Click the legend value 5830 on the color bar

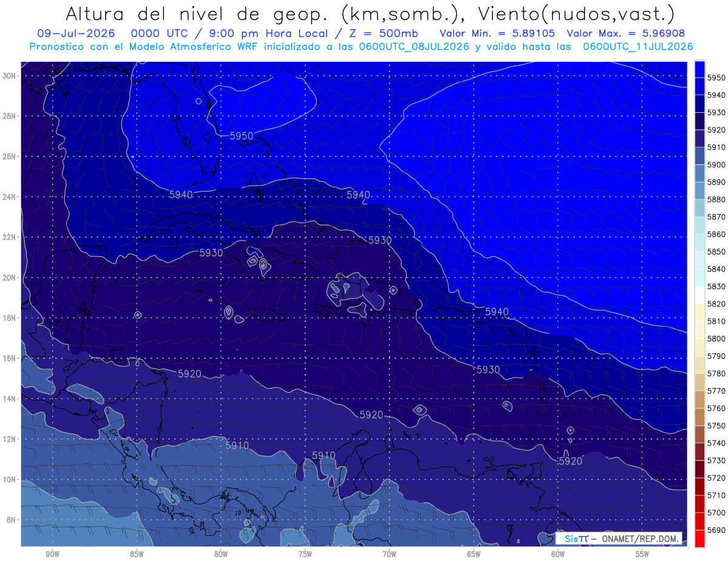tap(716, 286)
